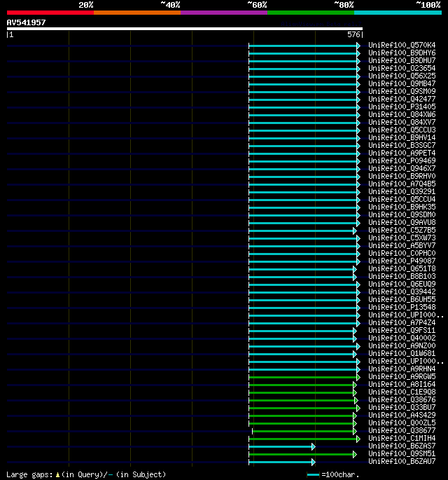Select the UniRef100_C1E9Q8 label
This screenshot has width=448, height=480.
pos(402,392)
